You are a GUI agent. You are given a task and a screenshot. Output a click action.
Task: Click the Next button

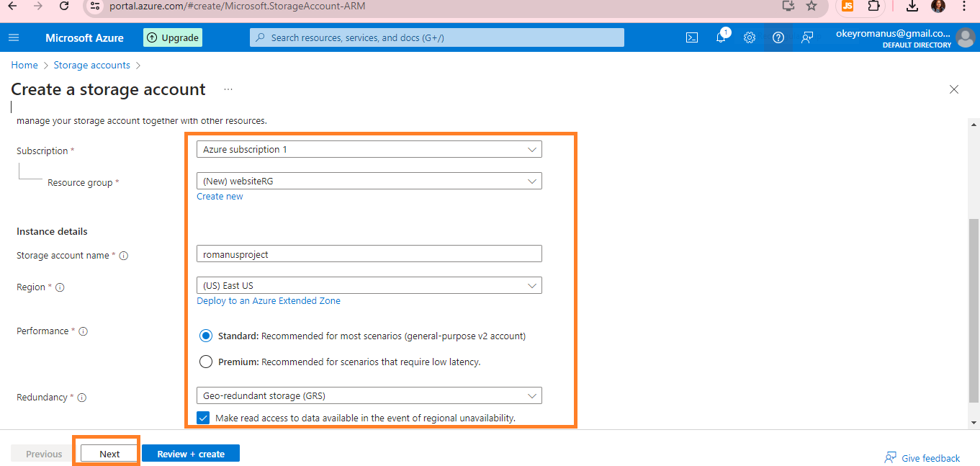(x=109, y=454)
